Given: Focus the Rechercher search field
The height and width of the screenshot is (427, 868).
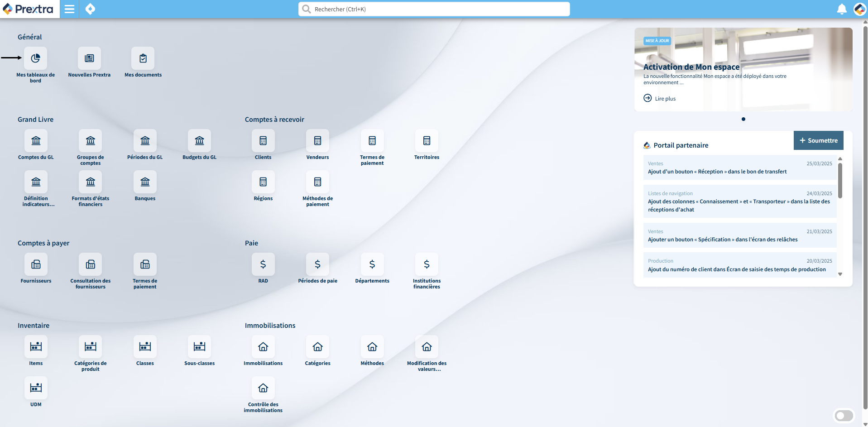Looking at the screenshot, I should coord(434,9).
